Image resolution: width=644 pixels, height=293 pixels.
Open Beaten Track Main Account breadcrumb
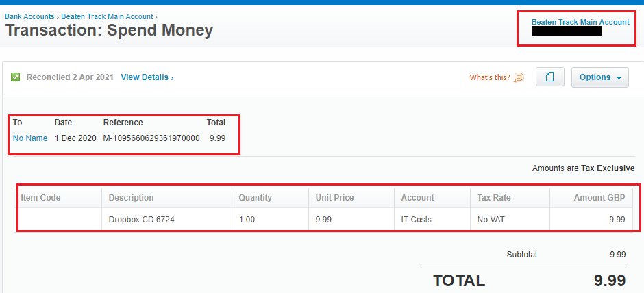(x=107, y=17)
